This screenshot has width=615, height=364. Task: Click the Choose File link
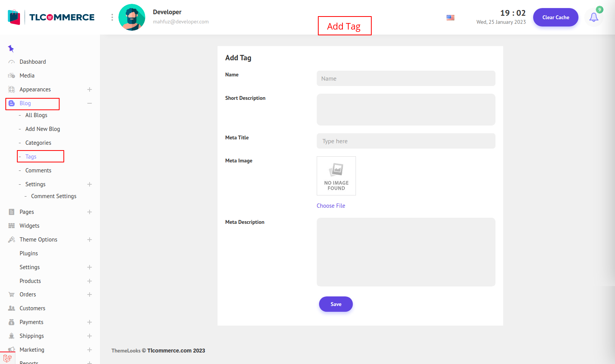tap(331, 206)
